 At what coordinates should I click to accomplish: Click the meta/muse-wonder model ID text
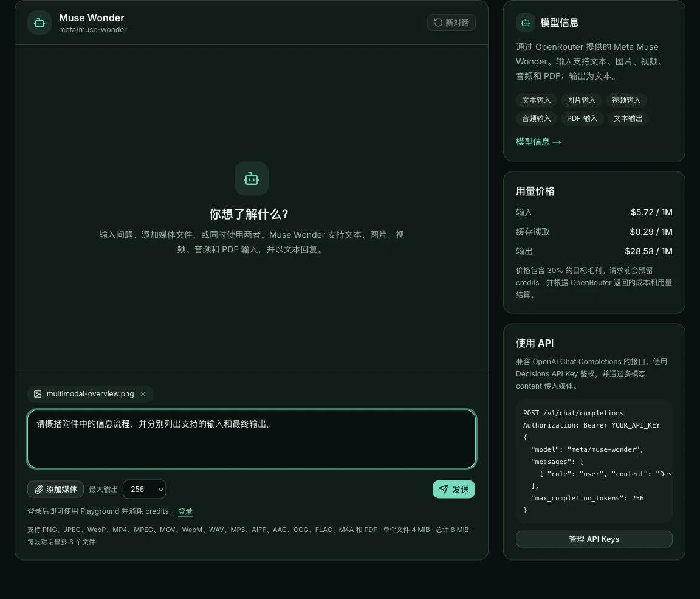(x=93, y=30)
